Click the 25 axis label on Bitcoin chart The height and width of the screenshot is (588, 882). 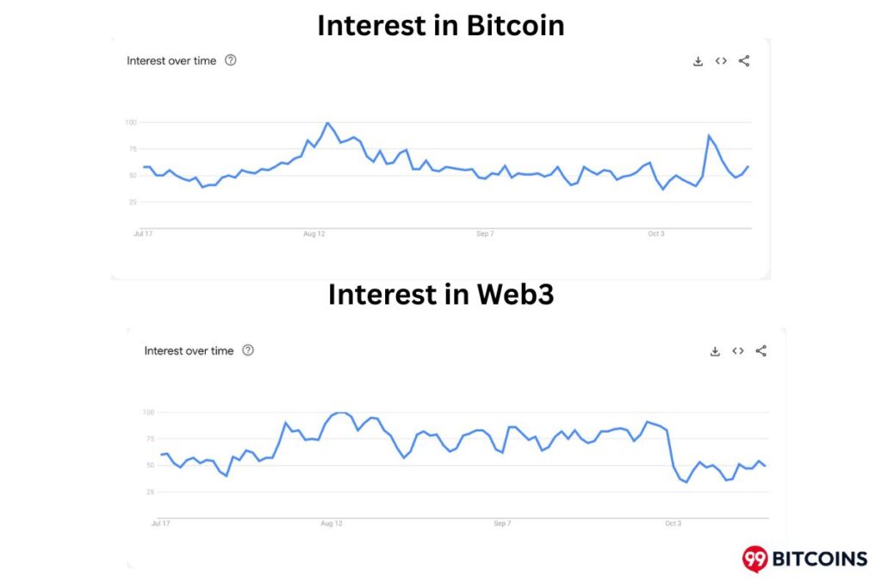[x=132, y=202]
